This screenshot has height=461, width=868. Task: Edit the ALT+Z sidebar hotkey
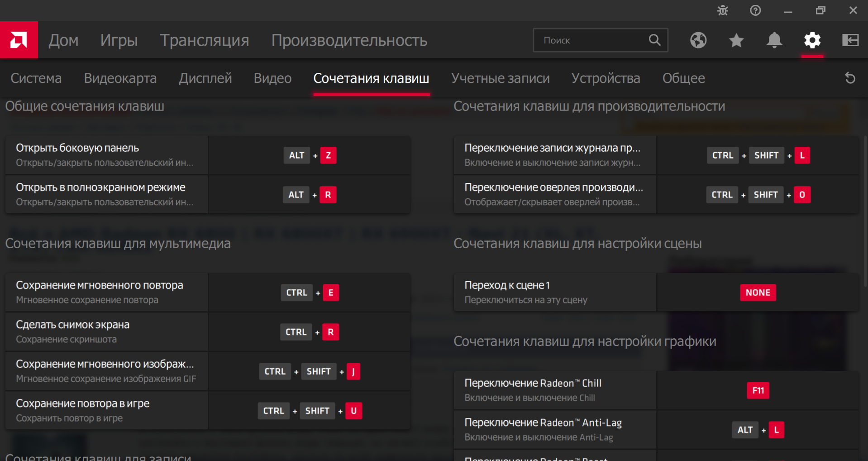coord(310,155)
